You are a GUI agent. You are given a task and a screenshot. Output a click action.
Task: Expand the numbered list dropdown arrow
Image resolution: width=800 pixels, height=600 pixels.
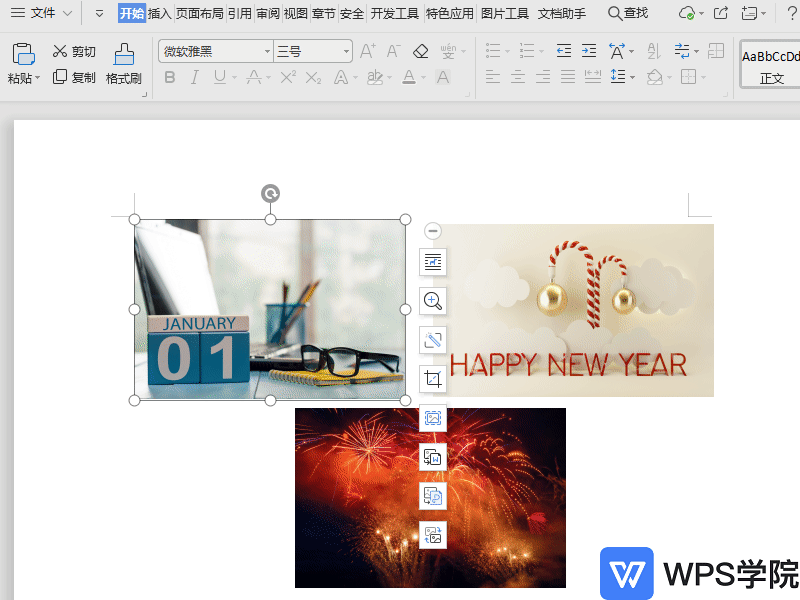(541, 52)
